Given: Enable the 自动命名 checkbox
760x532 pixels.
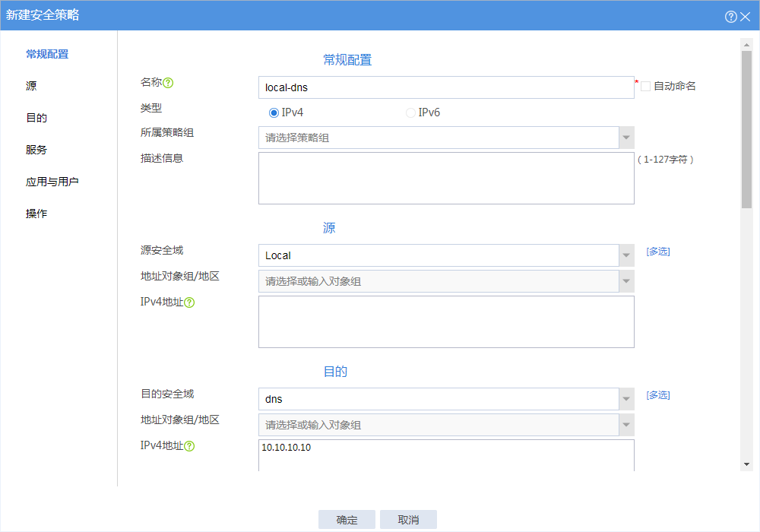Looking at the screenshot, I should pos(645,87).
